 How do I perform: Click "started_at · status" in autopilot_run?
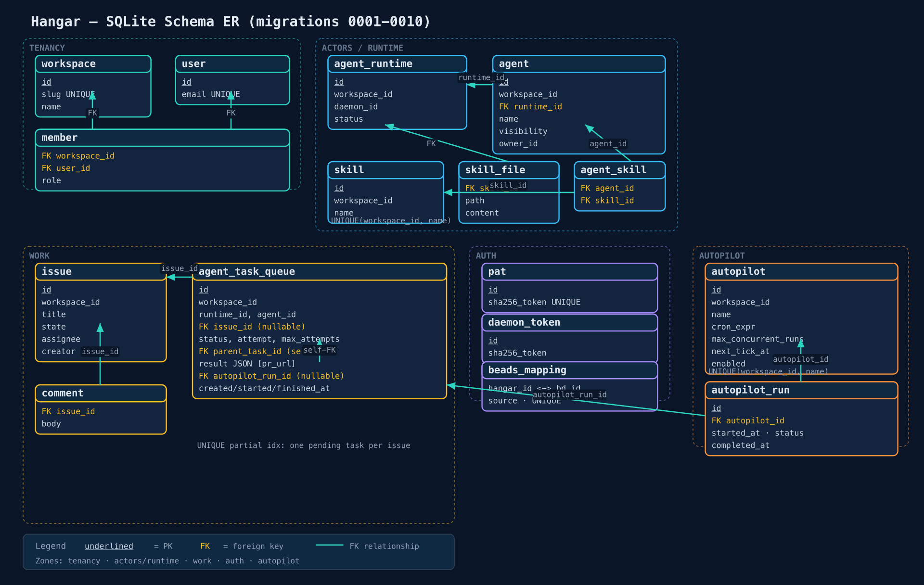coord(757,433)
